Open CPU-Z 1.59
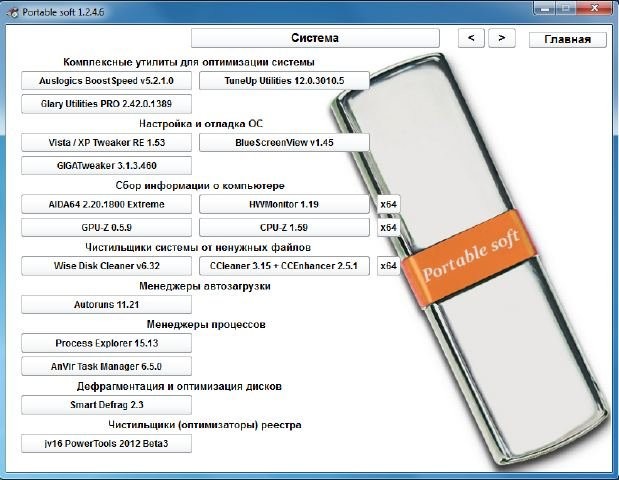The height and width of the screenshot is (480, 619). tap(284, 227)
